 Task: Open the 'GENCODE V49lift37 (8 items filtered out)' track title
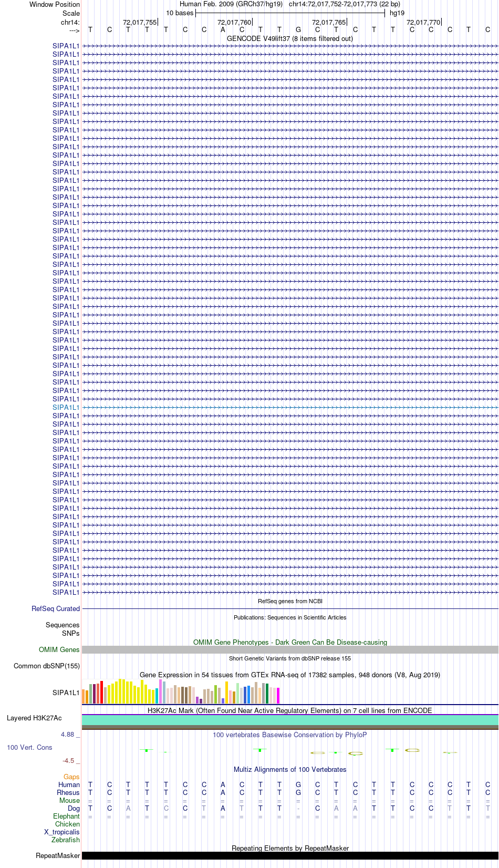(x=290, y=38)
